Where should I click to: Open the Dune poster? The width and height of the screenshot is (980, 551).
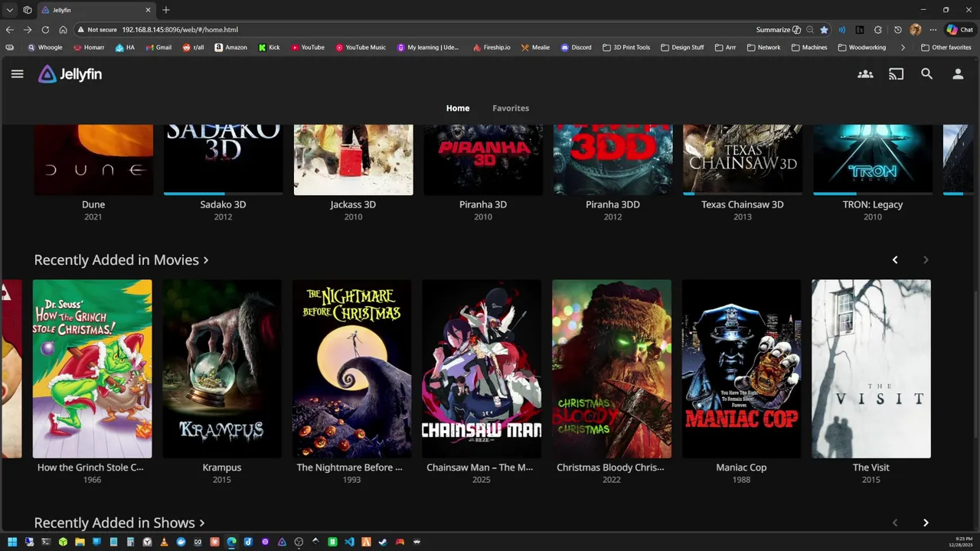click(93, 159)
